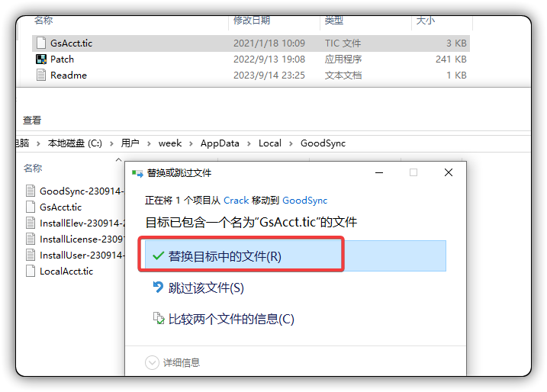547x392 pixels.
Task: Select the Readme file name
Action: coord(69,75)
